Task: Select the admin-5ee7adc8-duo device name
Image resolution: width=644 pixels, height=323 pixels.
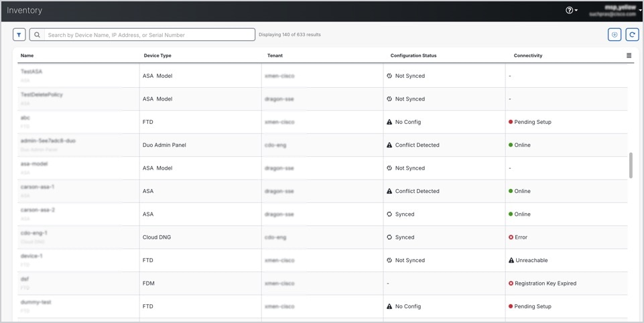Action: click(48, 141)
